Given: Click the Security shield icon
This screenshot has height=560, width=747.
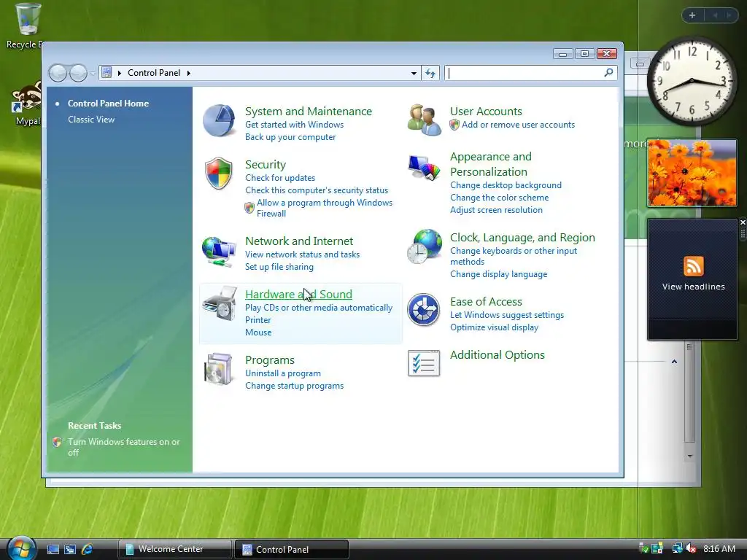Looking at the screenshot, I should 219,174.
